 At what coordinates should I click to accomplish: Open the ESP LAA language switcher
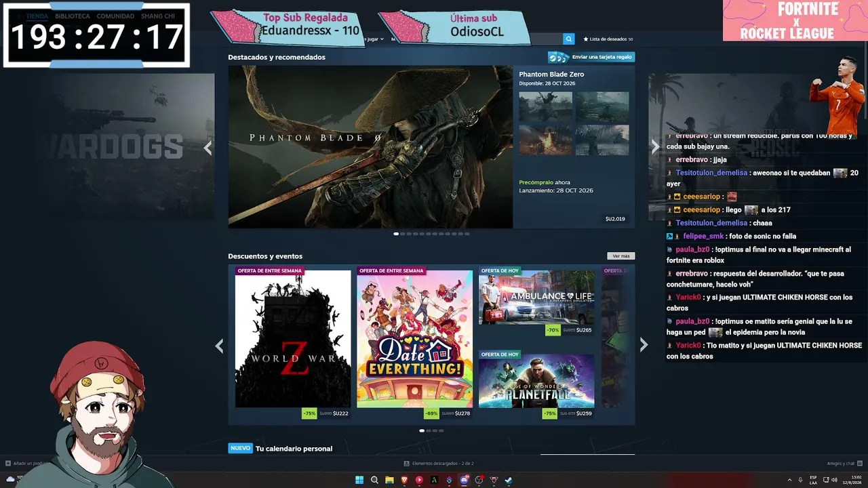point(813,480)
